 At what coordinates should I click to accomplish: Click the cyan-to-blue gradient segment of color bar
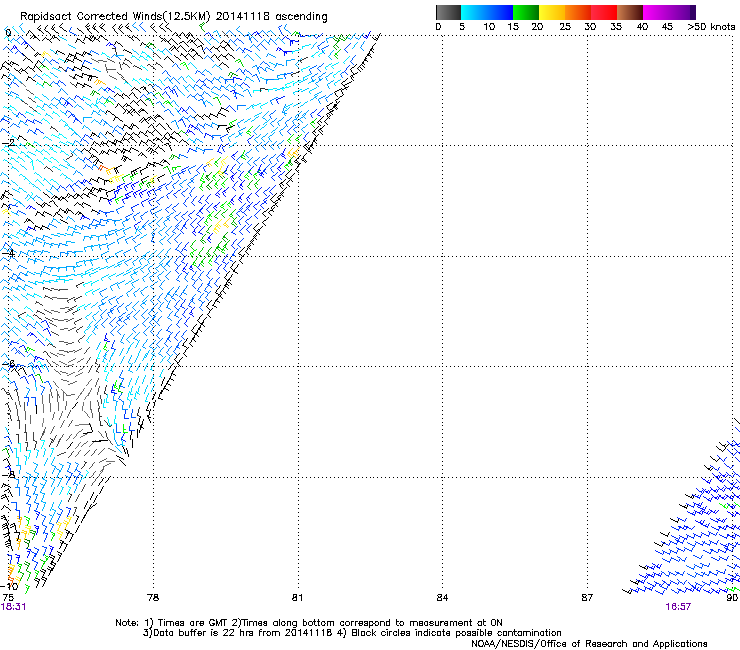click(x=487, y=12)
